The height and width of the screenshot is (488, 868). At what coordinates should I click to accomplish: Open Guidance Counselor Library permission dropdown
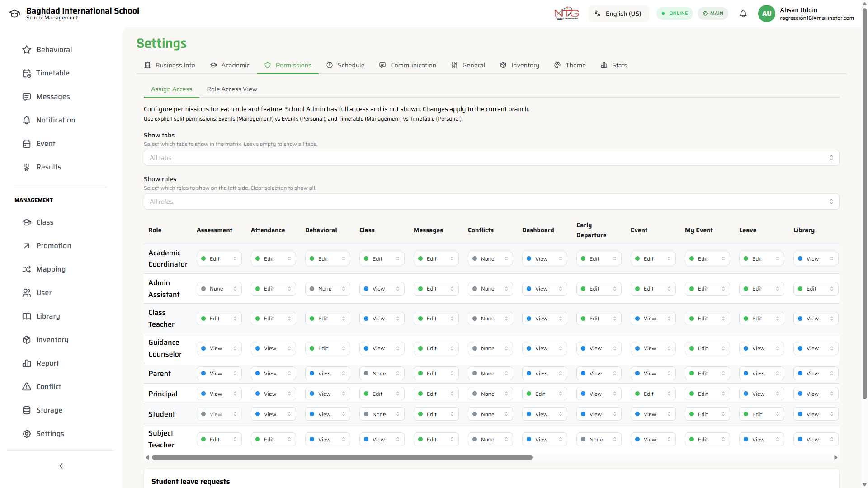coord(816,349)
